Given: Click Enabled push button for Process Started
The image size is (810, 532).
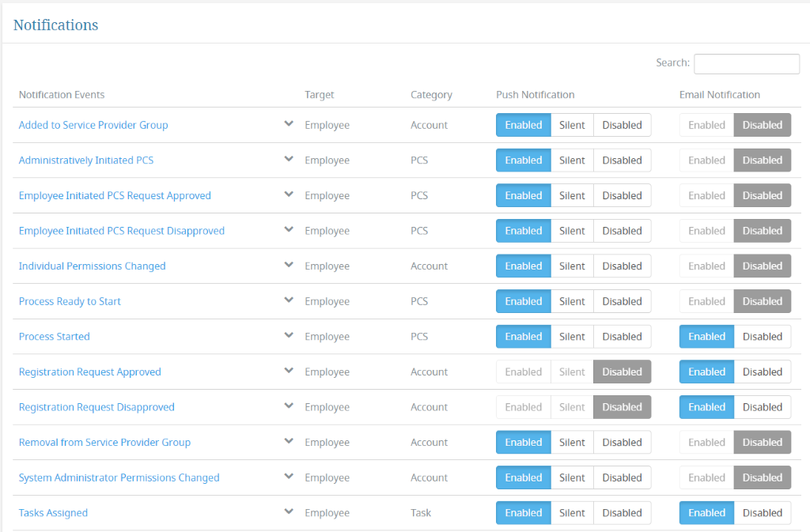Looking at the screenshot, I should 524,337.
